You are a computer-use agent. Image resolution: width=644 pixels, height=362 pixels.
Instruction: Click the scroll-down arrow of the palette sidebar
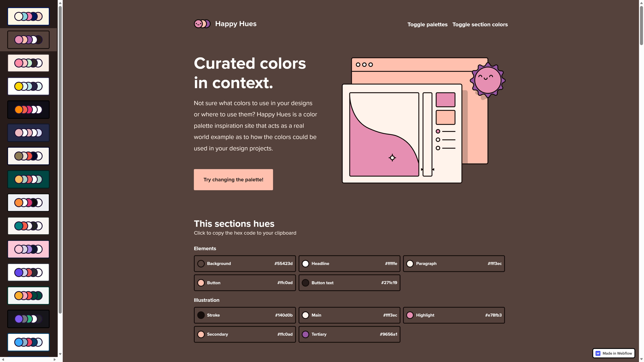(60, 354)
